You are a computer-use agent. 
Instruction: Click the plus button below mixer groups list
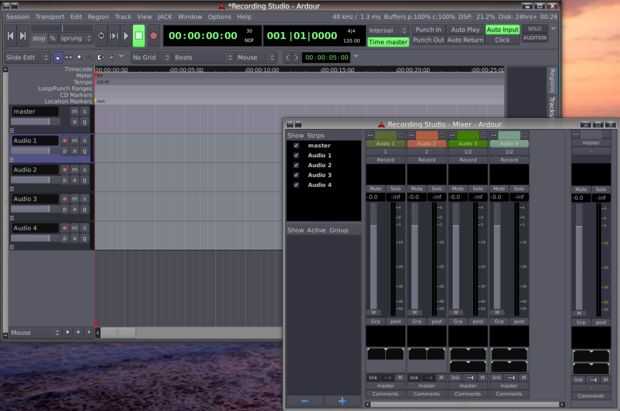(x=342, y=402)
